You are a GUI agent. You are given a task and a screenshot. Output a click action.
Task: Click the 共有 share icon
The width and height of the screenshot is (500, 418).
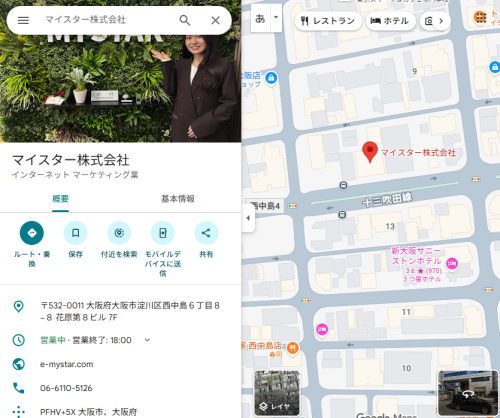[206, 233]
